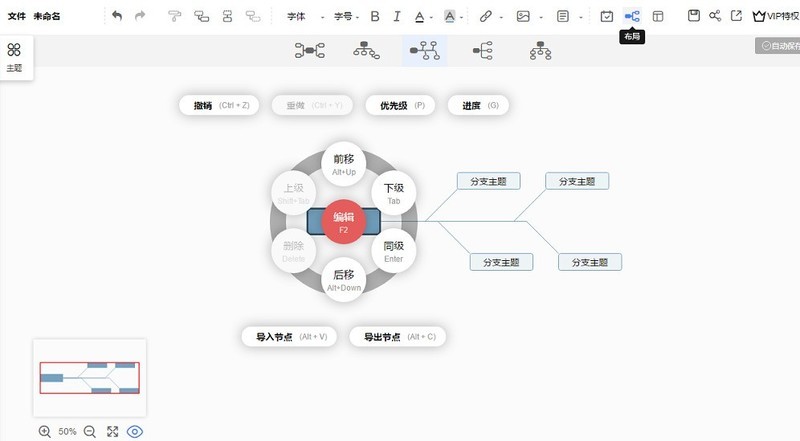The height and width of the screenshot is (441, 800).
Task: Choose the downward organization chart layout
Action: (x=366, y=51)
